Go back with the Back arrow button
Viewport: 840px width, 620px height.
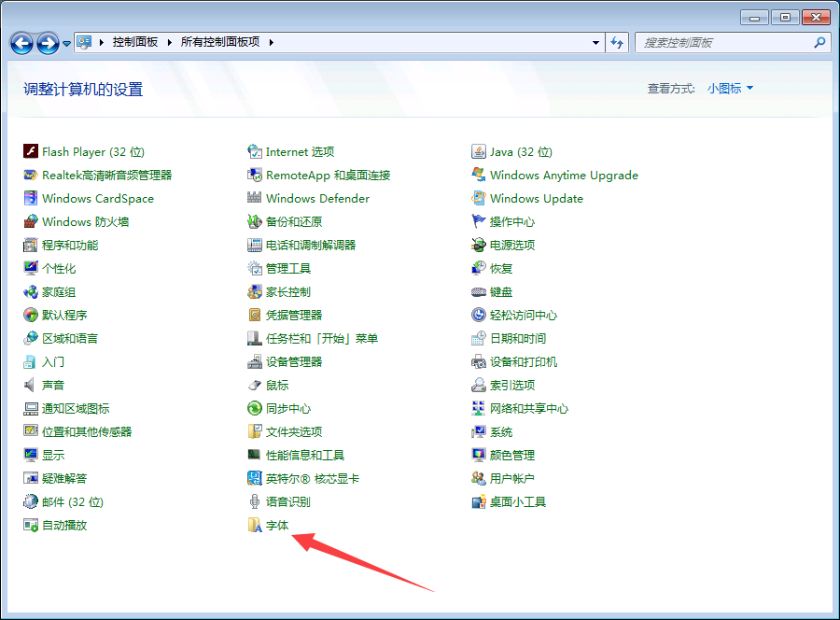[22, 43]
